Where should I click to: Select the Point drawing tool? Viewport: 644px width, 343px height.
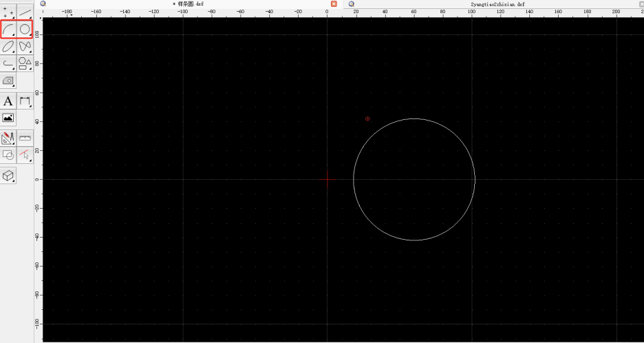8,12
